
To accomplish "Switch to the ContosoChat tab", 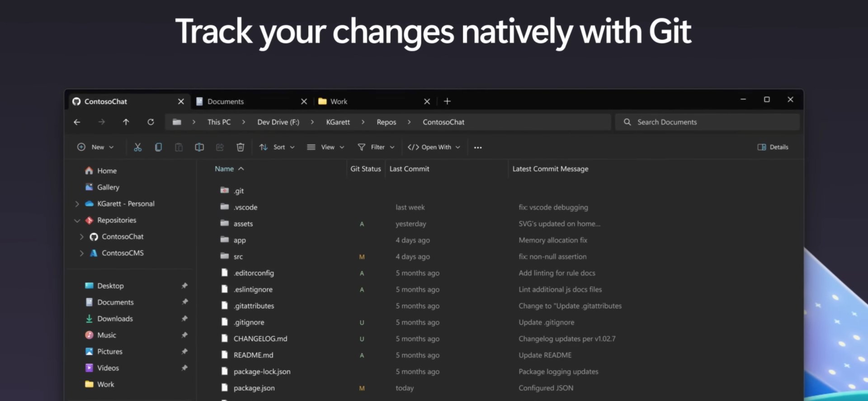I will tap(129, 101).
